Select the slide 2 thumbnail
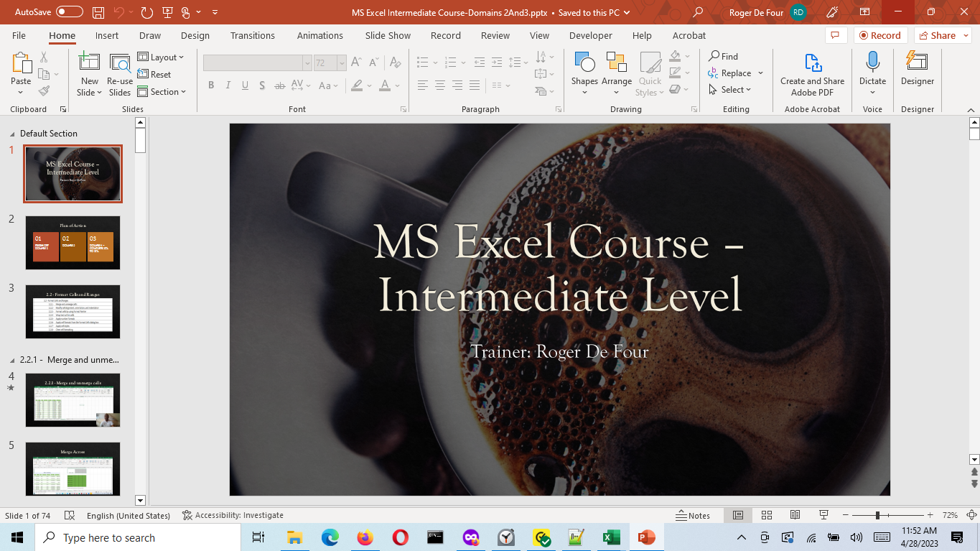980x551 pixels. 73,243
